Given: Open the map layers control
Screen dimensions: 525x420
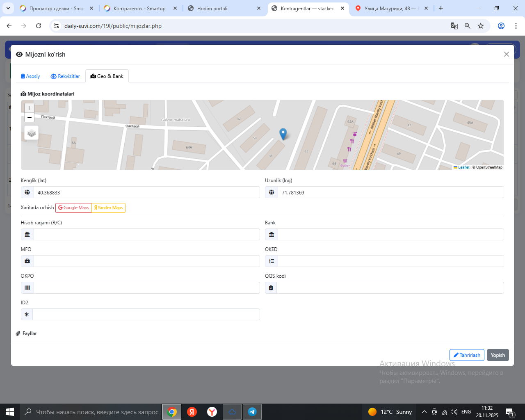Looking at the screenshot, I should click(x=32, y=133).
